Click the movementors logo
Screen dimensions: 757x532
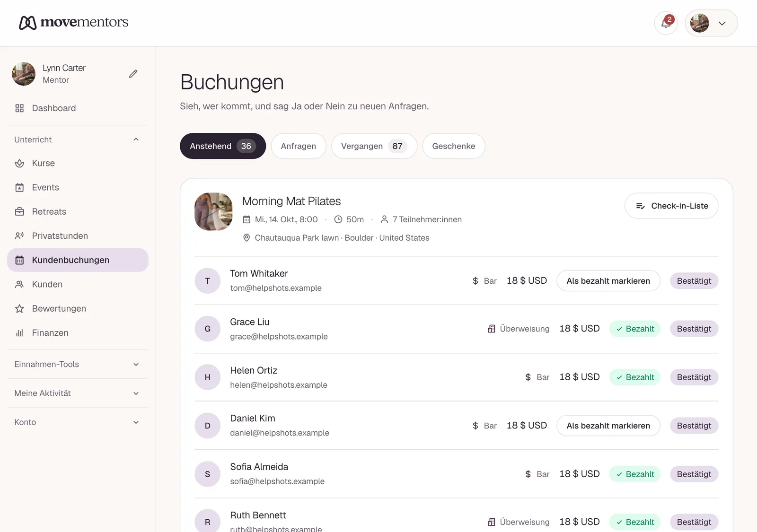point(73,22)
